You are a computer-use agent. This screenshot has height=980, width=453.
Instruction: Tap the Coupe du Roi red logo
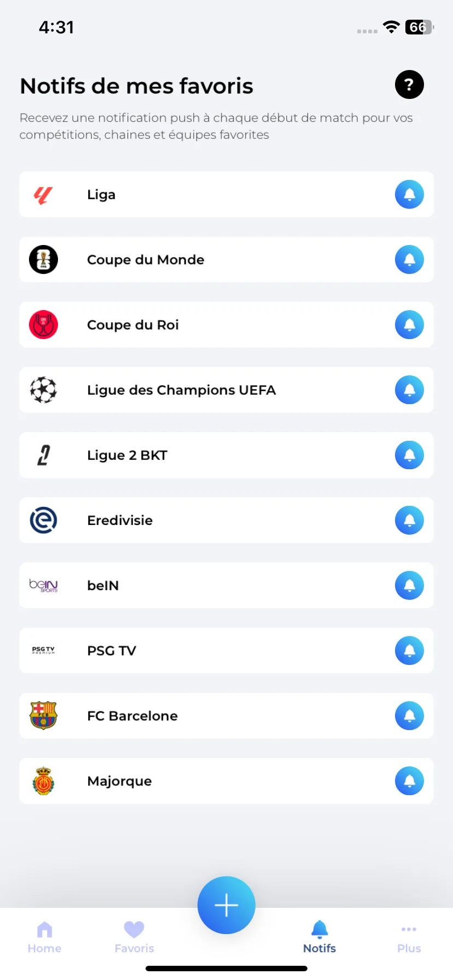43,325
